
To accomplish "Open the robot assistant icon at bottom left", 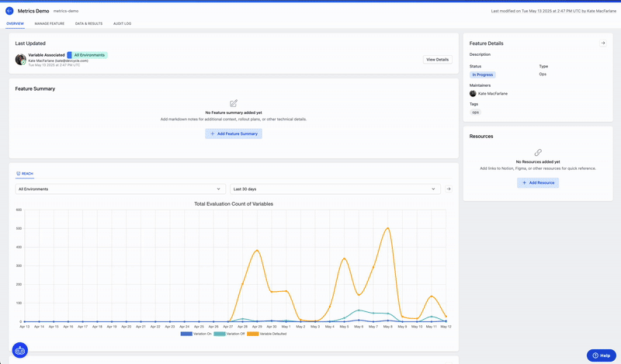I will click(20, 350).
